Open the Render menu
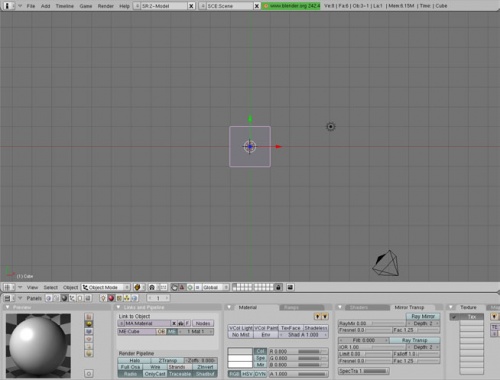This screenshot has width=500, height=380. coord(105,6)
